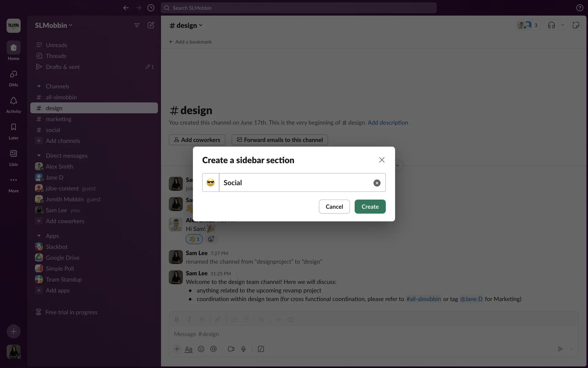Start a huddle with the headphones icon
The width and height of the screenshot is (588, 368).
(551, 25)
